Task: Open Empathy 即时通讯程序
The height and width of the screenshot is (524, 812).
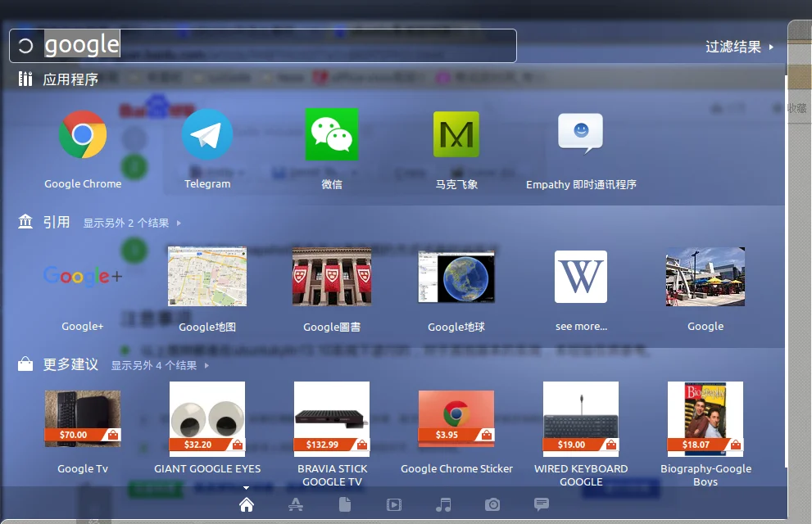Action: (x=581, y=133)
